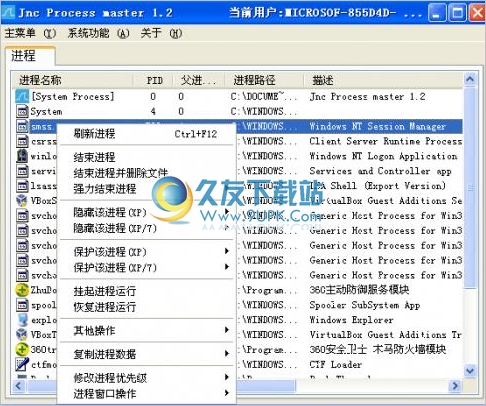The width and height of the screenshot is (486, 406).
Task: Choose 结束进程 from context menu
Action: [147, 157]
